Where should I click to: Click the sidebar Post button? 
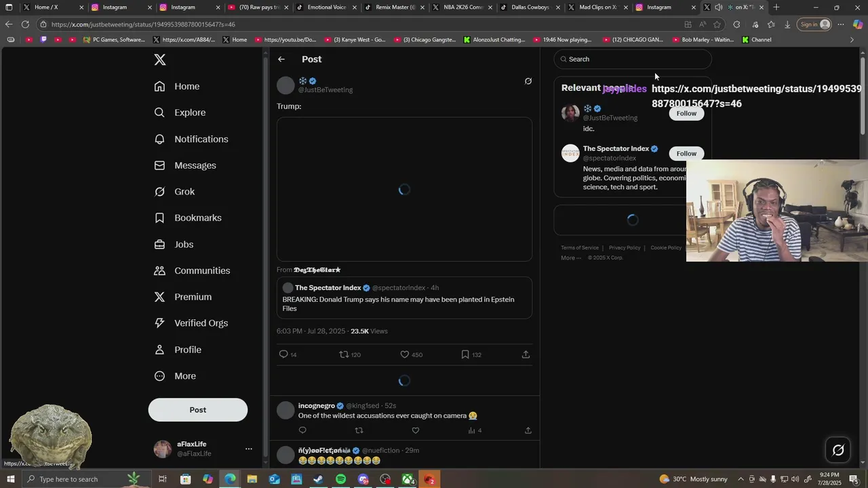198,410
